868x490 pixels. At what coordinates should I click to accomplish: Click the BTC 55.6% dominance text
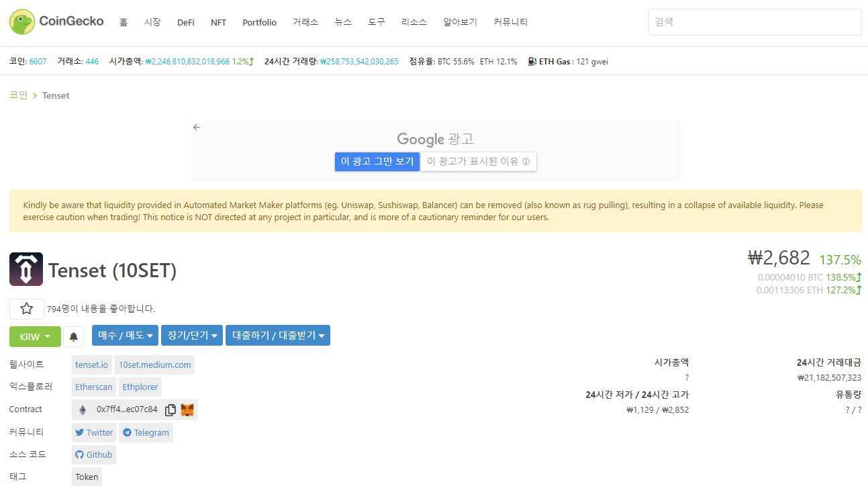tap(456, 61)
